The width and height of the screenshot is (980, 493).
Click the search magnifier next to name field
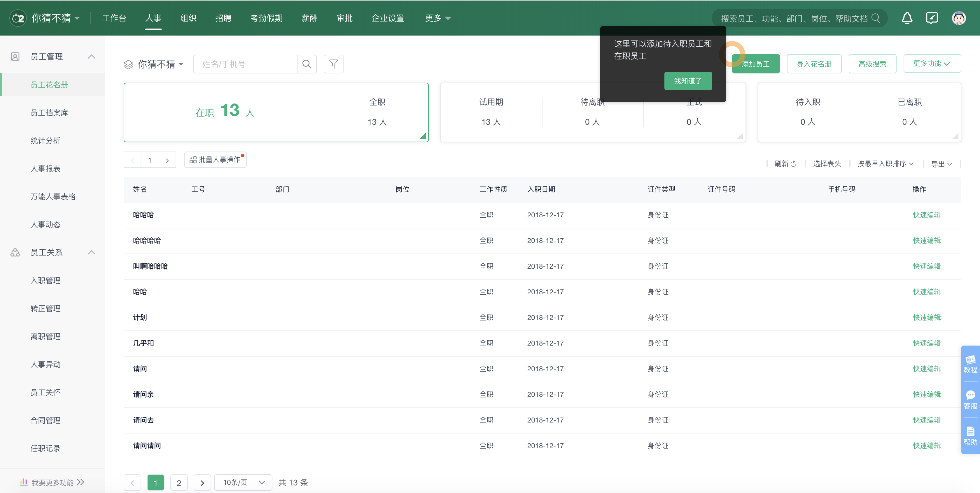[x=307, y=64]
